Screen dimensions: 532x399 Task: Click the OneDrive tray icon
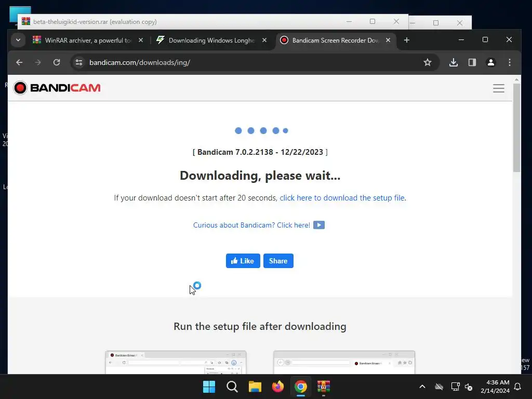tap(439, 387)
